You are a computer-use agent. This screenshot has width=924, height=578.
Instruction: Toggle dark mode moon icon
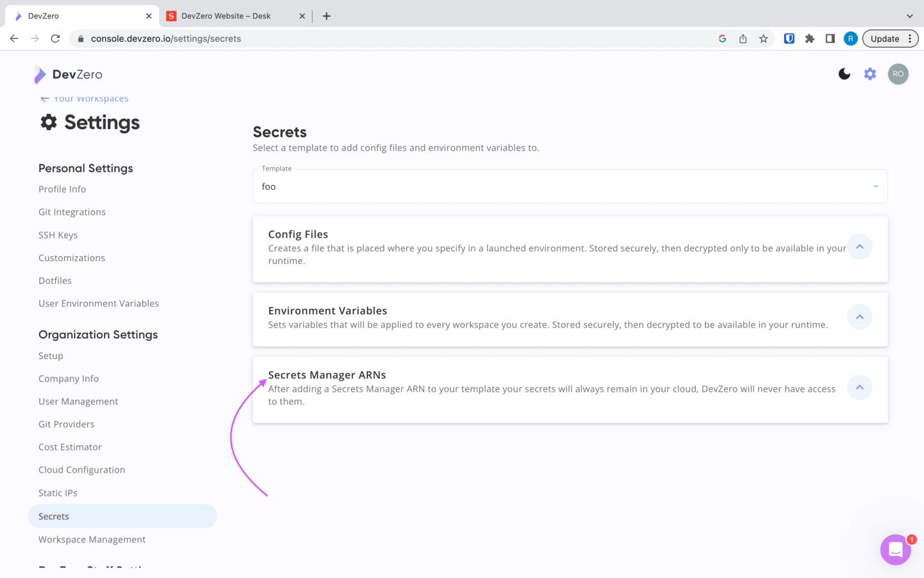point(844,74)
